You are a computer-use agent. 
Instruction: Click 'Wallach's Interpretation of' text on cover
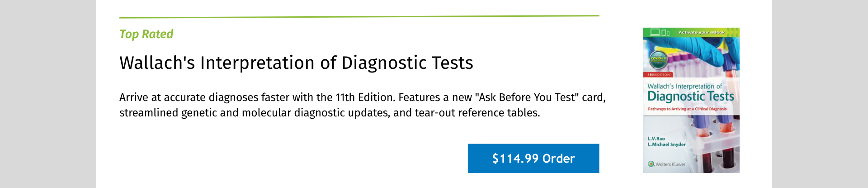pyautogui.click(x=684, y=86)
